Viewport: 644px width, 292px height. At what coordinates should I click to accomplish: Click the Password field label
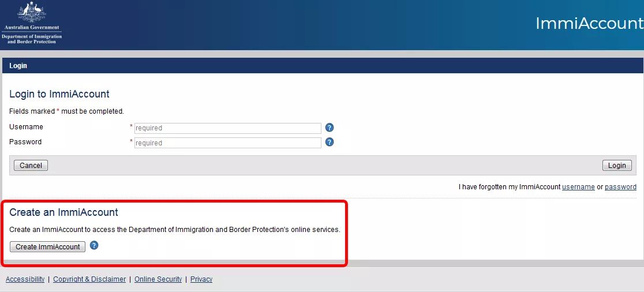[25, 142]
